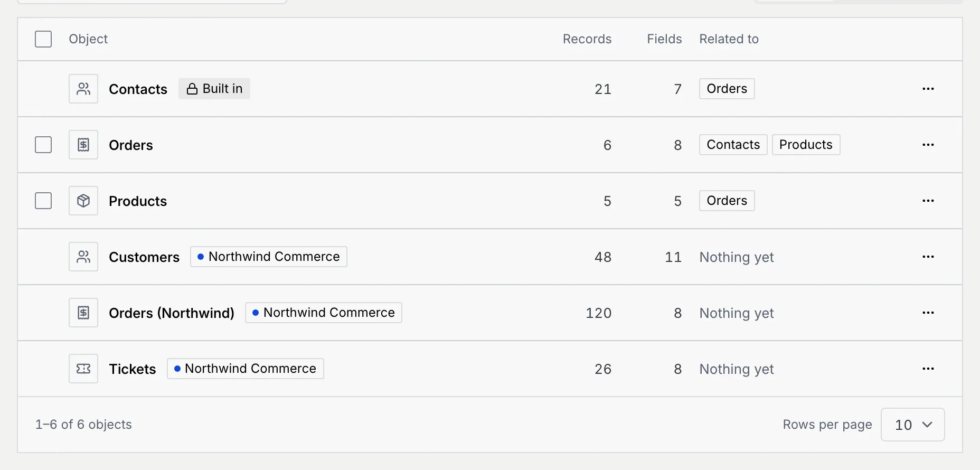Click Northwind Commerce badge on Orders (Northwind)
This screenshot has width=980, height=470.
click(324, 313)
